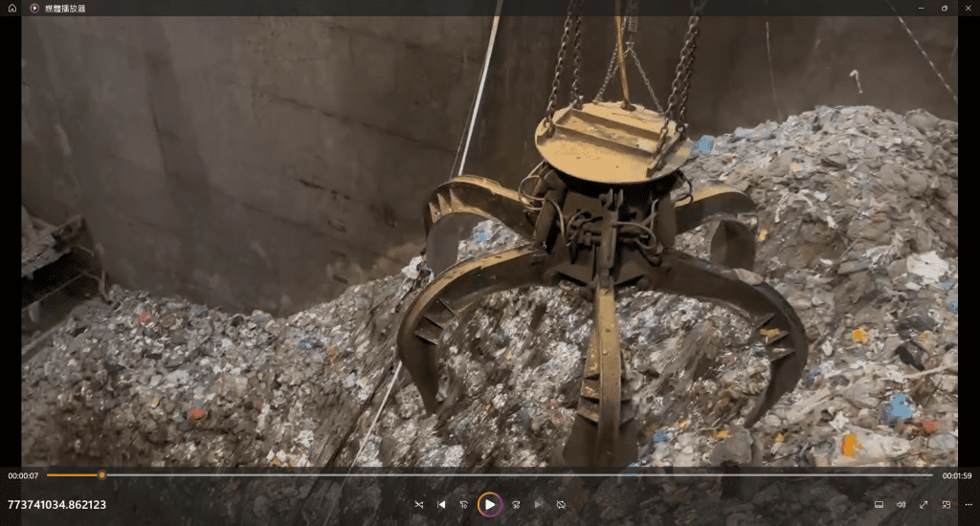Open the volume control
The width and height of the screenshot is (980, 526).
[x=901, y=504]
